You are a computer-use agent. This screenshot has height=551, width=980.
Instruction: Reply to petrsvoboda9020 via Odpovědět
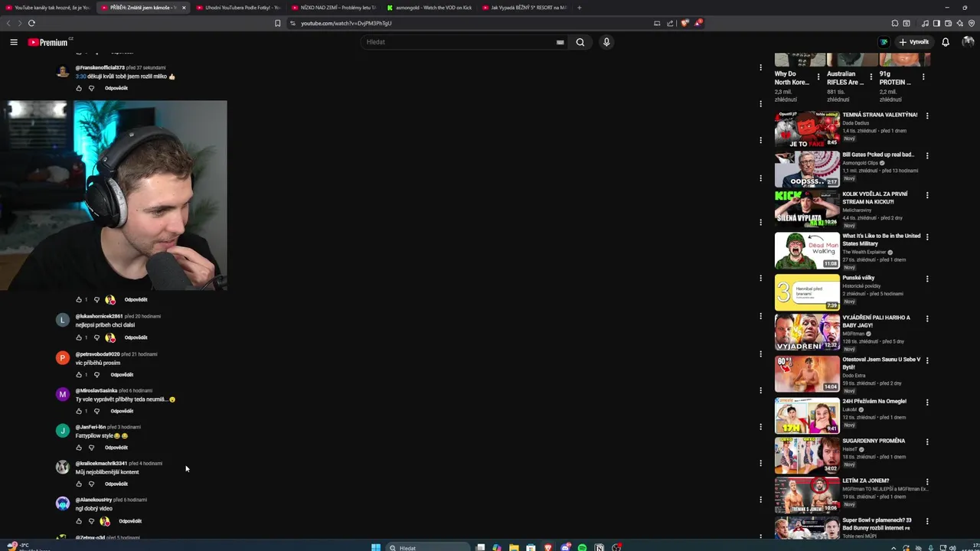point(122,375)
